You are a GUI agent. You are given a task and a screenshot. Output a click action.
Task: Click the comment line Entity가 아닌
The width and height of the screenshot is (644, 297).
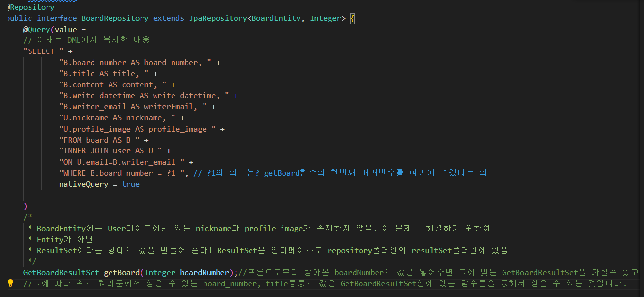[x=61, y=239]
